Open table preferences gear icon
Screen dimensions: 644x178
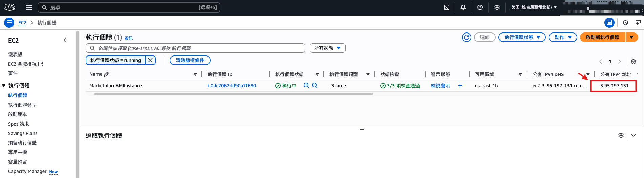coord(634,62)
